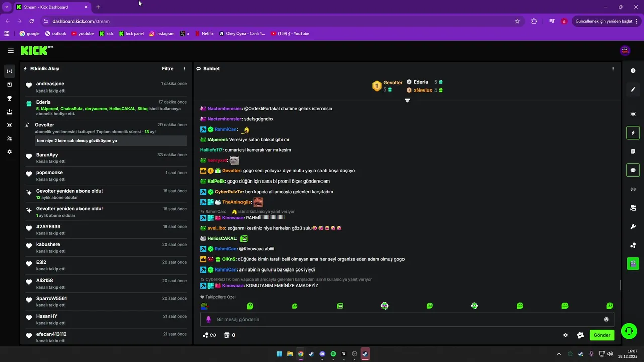
Task: Click Gevolter in top gifter leaderboard
Action: (x=393, y=83)
